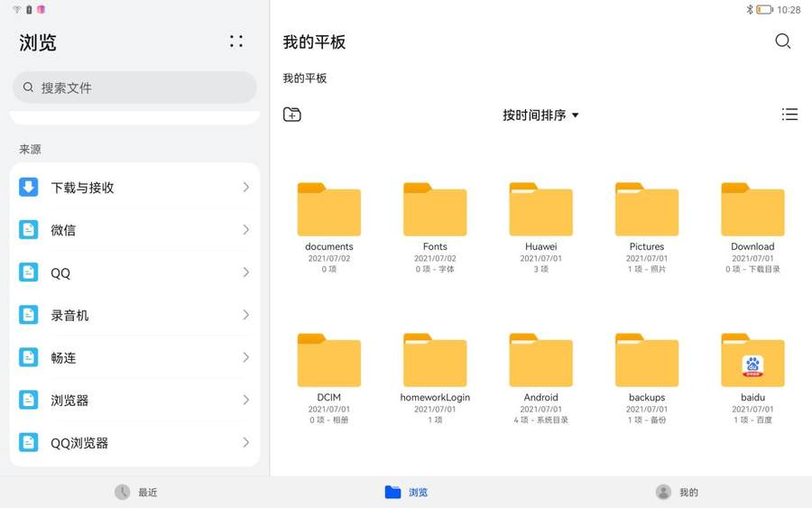Open the 按时间排序 sort dropdown

click(x=540, y=115)
